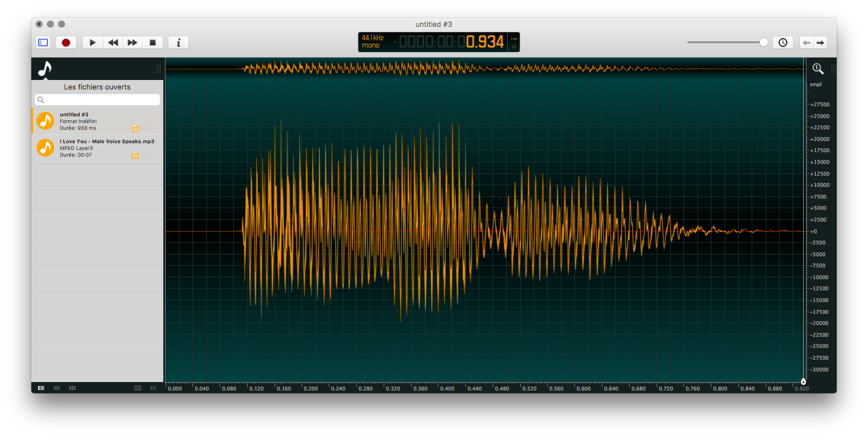Click Durée: 938 ms text
The width and height of the screenshot is (868, 438).
tap(78, 128)
